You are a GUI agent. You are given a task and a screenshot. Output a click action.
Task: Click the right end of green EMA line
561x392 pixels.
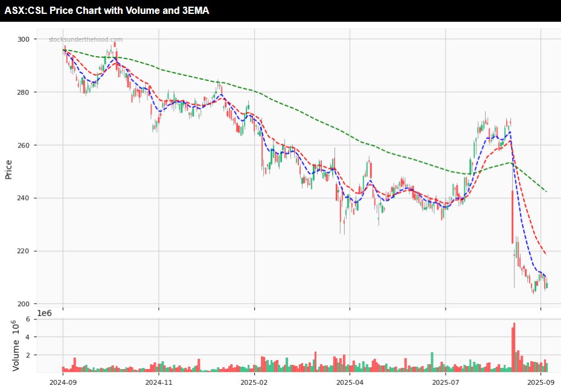click(546, 191)
